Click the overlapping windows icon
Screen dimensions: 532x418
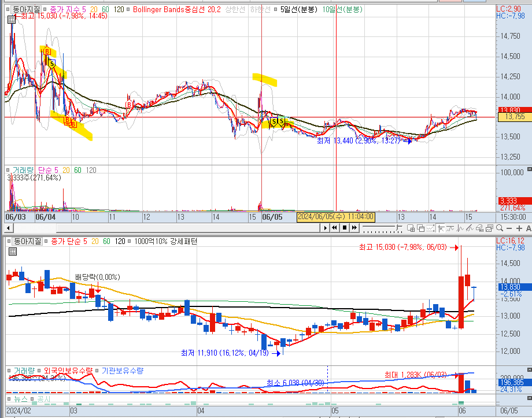pyautogui.click(x=421, y=228)
